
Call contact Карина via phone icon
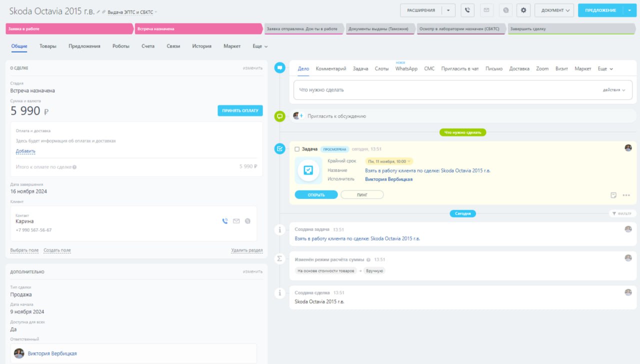(225, 221)
